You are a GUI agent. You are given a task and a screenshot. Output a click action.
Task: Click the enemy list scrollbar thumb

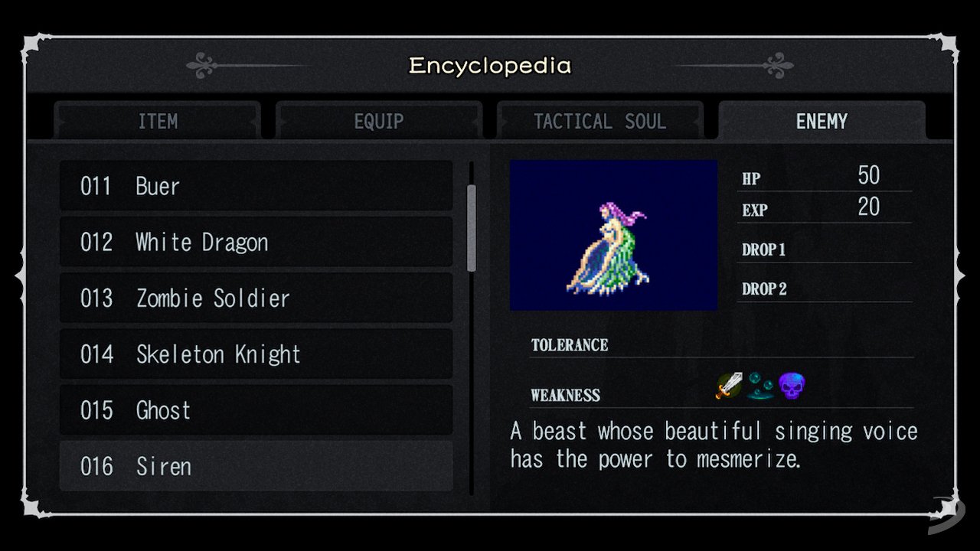point(472,228)
